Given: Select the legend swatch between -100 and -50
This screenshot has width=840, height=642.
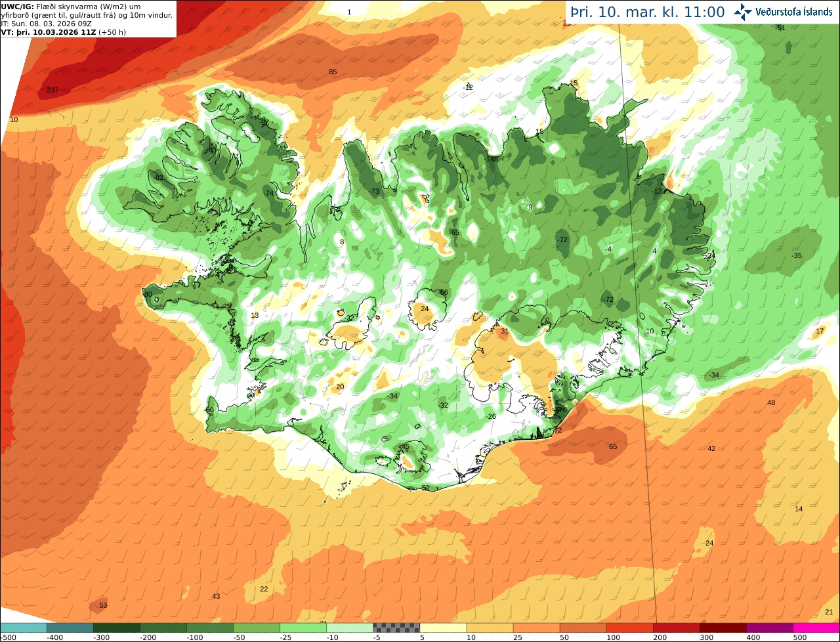Looking at the screenshot, I should 209,628.
